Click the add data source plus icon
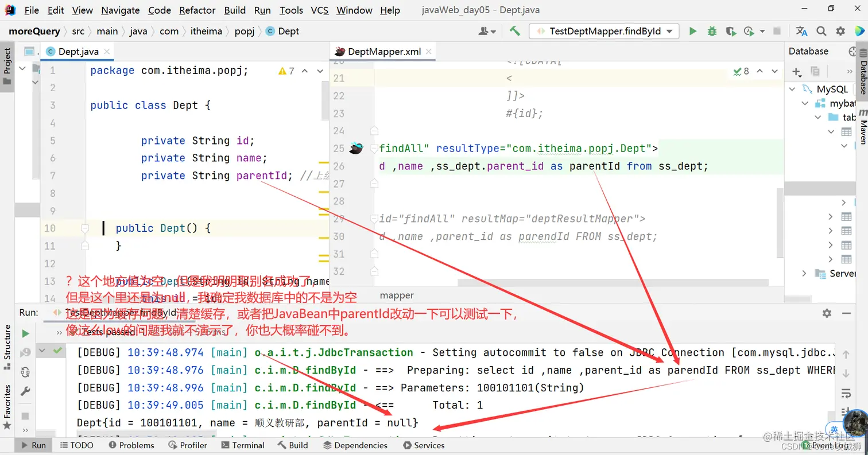 coord(796,72)
